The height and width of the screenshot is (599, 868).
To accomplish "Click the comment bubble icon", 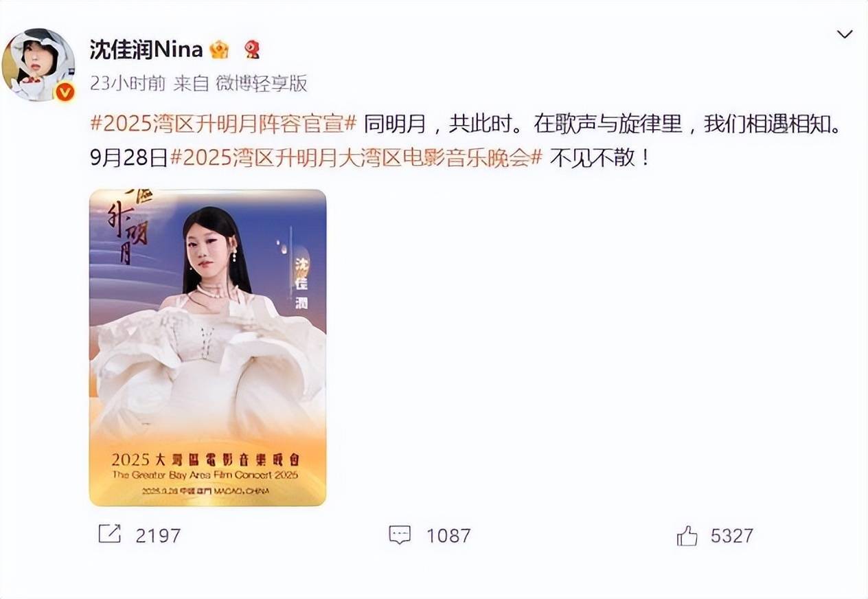I will coord(400,535).
